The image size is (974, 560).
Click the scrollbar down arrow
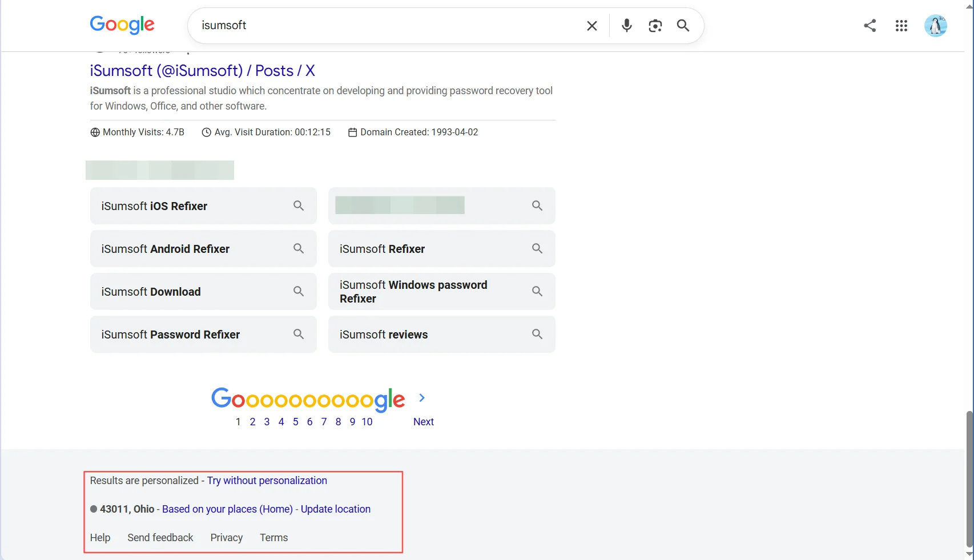pyautogui.click(x=969, y=554)
